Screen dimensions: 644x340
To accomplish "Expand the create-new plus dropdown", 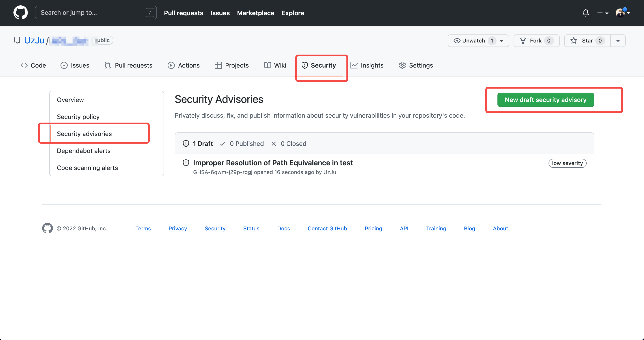I will click(603, 13).
